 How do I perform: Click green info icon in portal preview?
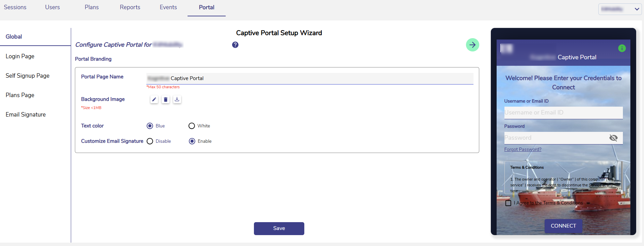click(622, 48)
